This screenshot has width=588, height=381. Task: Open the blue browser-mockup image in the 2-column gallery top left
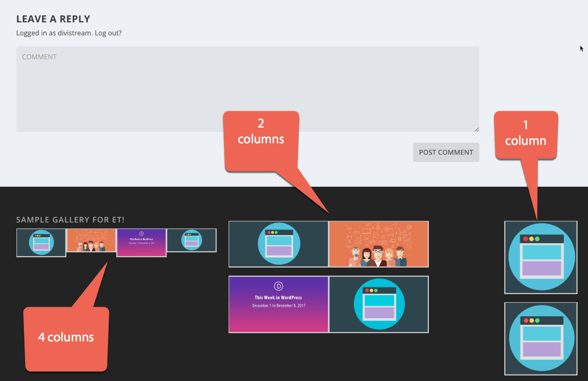point(278,244)
